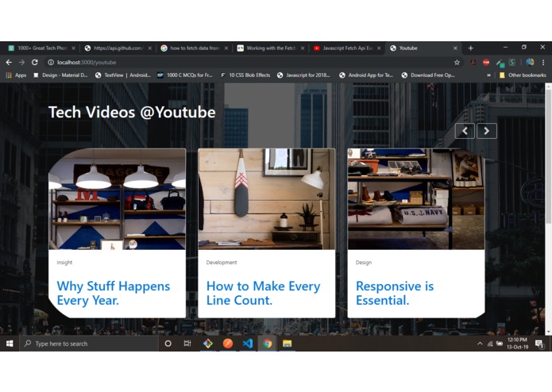Open the Chrome profile avatar
The height and width of the screenshot is (392, 552).
(x=530, y=62)
